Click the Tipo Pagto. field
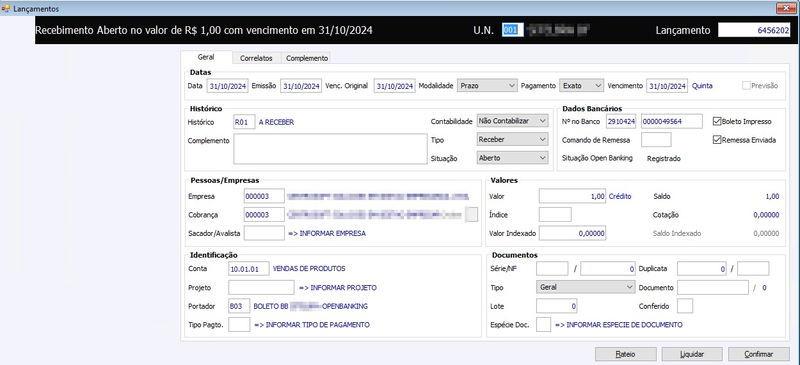This screenshot has width=800, height=365. [239, 324]
